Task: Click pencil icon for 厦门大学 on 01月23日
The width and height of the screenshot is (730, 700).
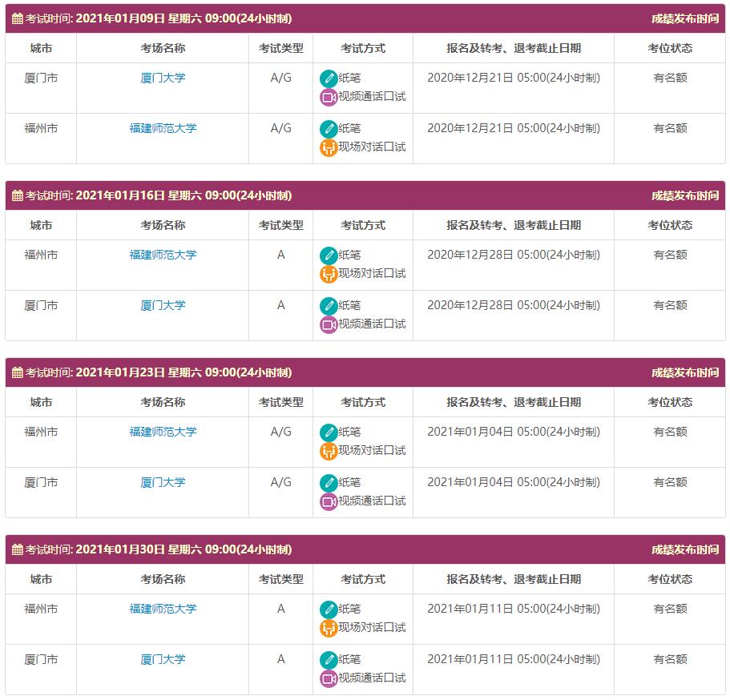Action: (329, 483)
